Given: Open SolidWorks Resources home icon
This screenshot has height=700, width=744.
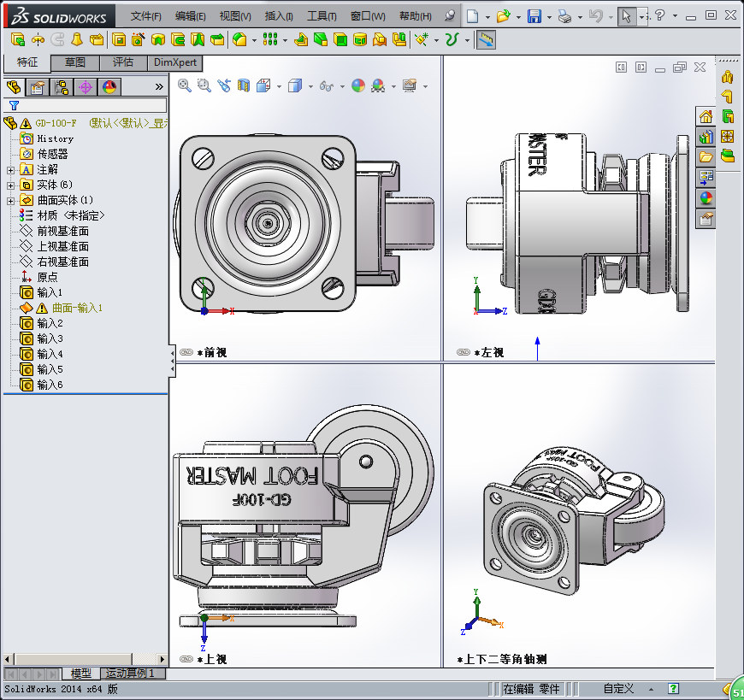Looking at the screenshot, I should pos(706,116).
